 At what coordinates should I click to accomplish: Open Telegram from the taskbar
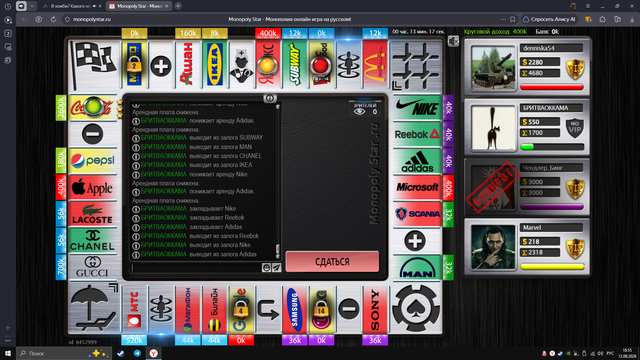click(x=137, y=353)
